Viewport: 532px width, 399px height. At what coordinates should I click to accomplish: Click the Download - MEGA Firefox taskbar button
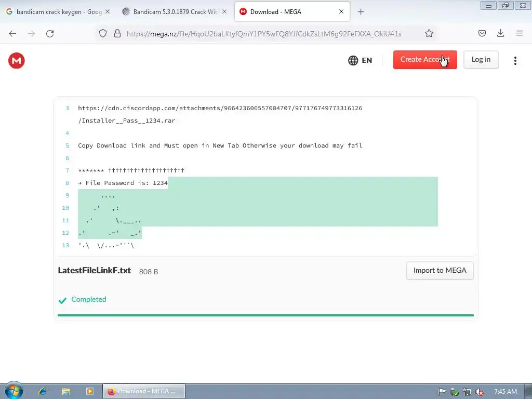point(144,391)
